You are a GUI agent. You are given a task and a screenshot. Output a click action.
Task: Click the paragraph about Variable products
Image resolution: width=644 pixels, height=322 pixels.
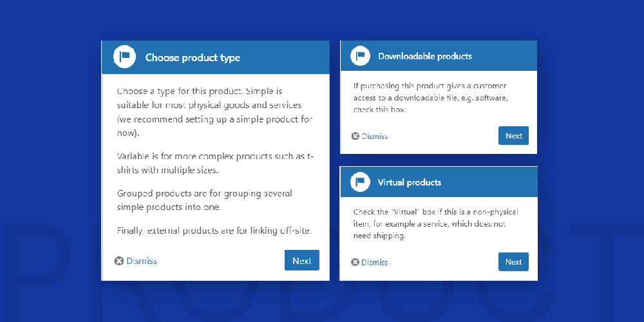pyautogui.click(x=216, y=164)
